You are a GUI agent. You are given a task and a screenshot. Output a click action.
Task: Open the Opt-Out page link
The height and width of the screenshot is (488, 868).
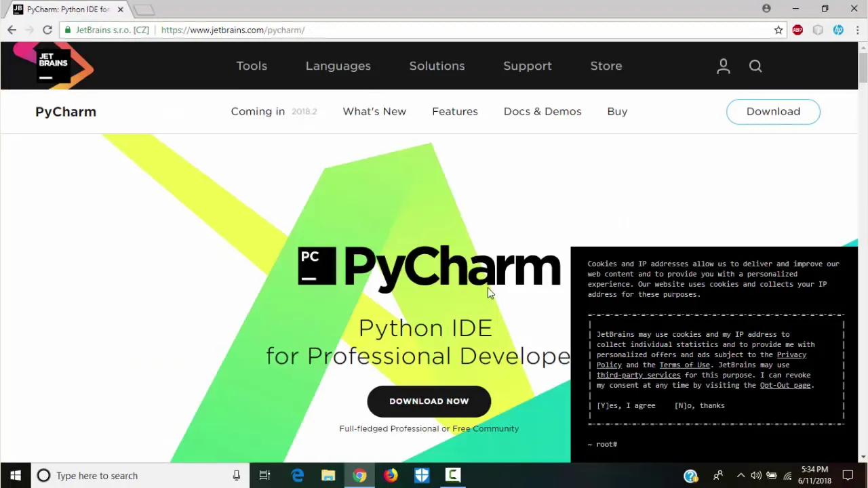click(785, 385)
